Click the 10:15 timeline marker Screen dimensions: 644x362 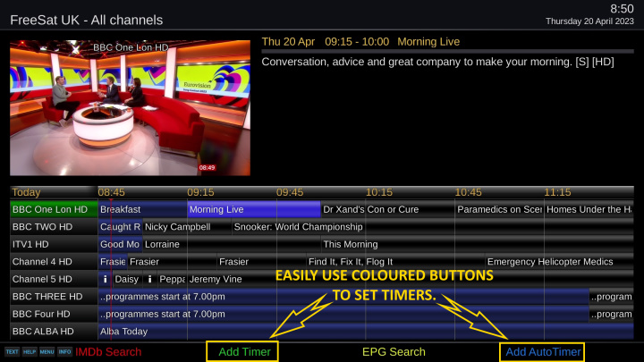tap(379, 192)
